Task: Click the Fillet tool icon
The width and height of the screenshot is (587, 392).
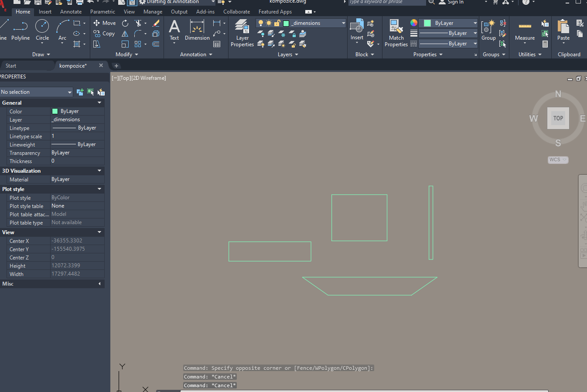Action: (x=138, y=34)
